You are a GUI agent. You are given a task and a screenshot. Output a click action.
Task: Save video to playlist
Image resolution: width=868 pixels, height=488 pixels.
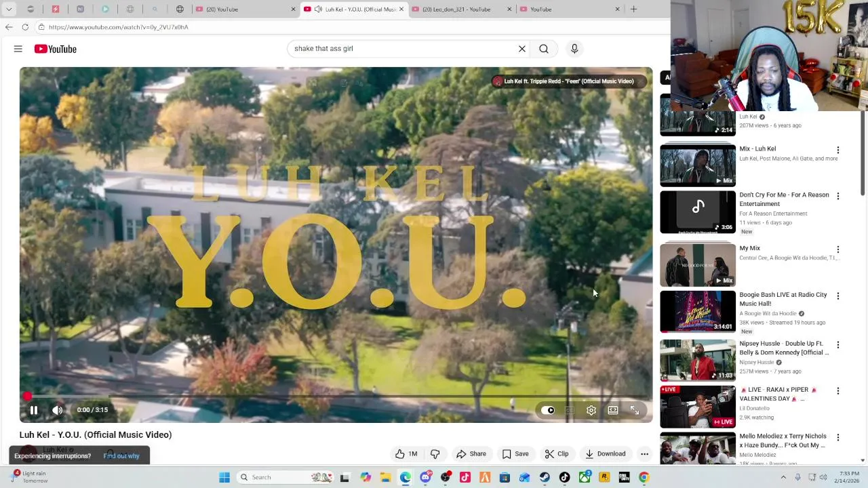tap(515, 454)
